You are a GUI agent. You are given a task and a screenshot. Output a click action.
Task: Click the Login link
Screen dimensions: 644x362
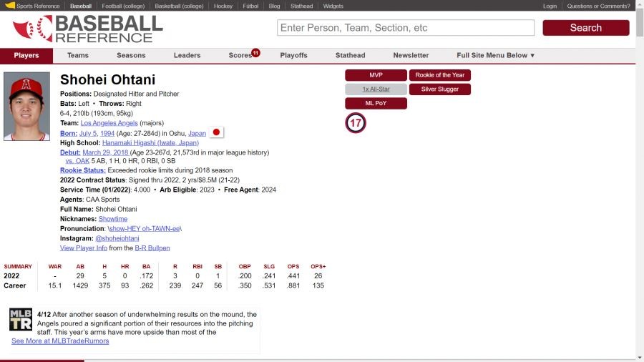[x=550, y=6]
